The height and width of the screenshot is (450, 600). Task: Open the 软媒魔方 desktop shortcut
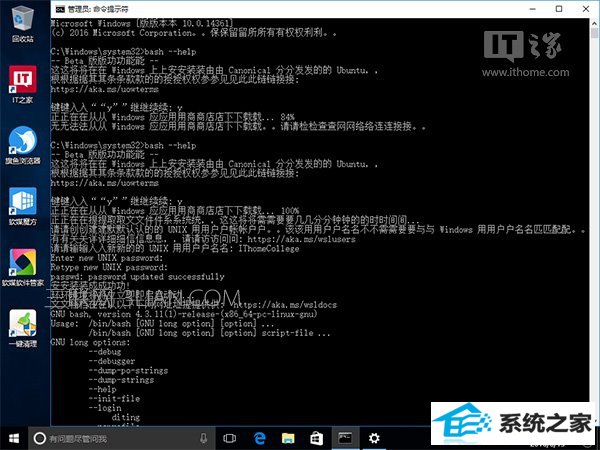click(23, 207)
